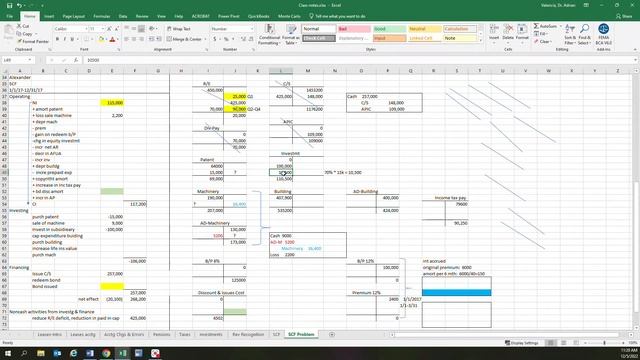Open the Leases intro sheet tab
Viewport: 640px width, 360px height.
50,334
